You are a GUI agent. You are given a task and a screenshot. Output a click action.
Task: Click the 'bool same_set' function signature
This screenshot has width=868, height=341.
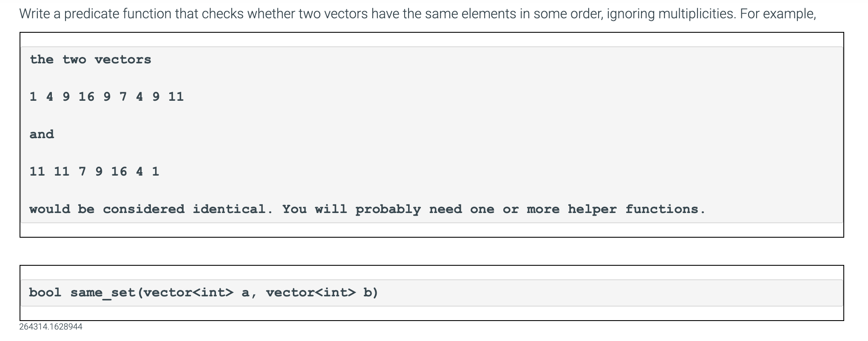tap(204, 293)
